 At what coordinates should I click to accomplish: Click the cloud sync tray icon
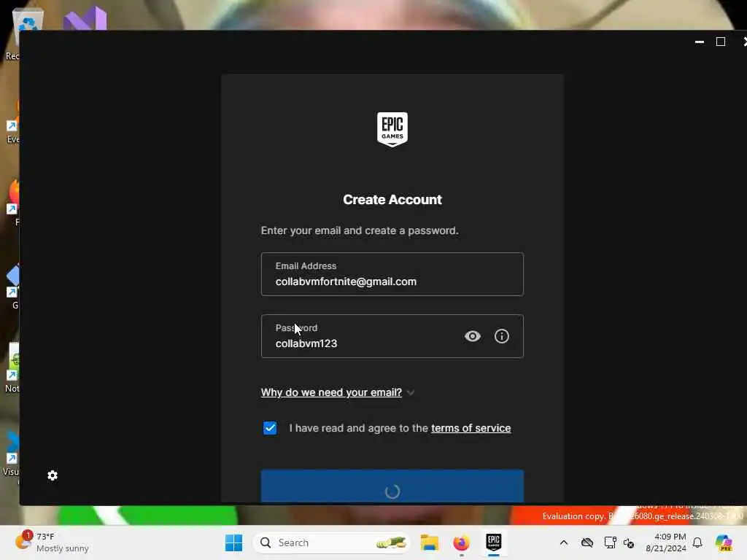587,542
